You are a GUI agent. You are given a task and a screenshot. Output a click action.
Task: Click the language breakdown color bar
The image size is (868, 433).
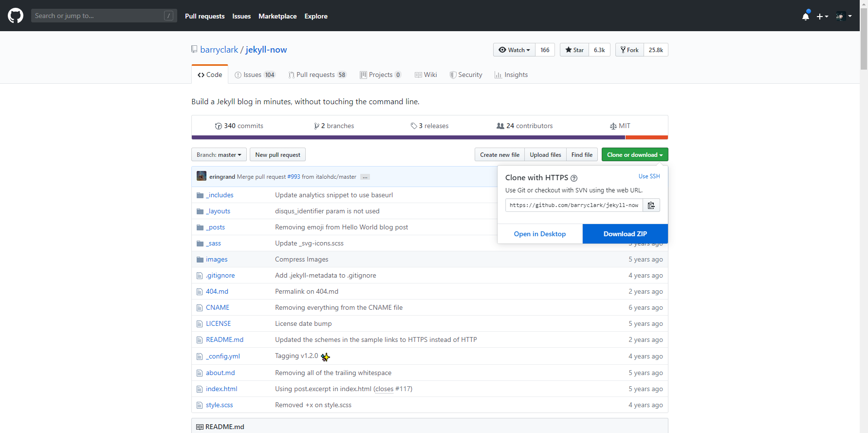click(x=430, y=137)
